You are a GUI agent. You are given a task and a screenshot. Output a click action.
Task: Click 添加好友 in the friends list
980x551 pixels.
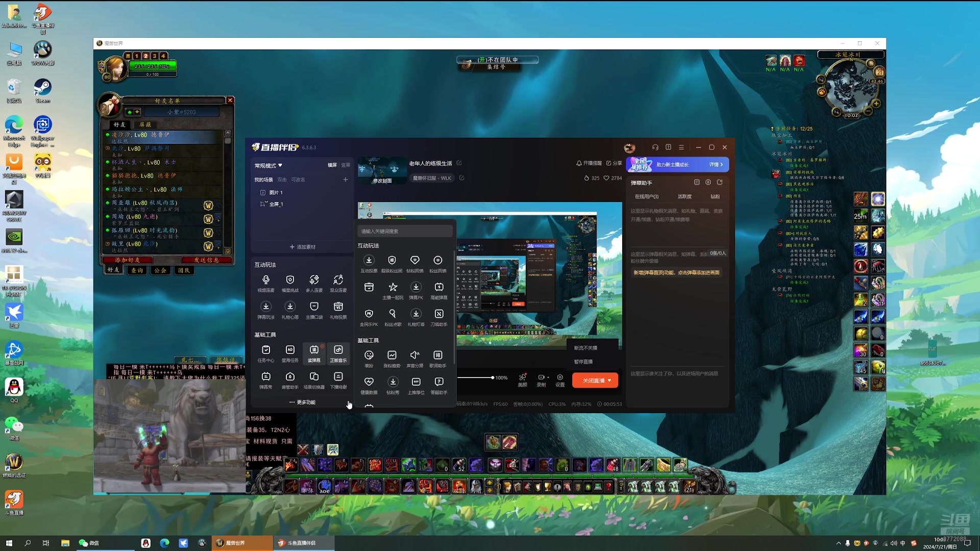click(x=128, y=260)
